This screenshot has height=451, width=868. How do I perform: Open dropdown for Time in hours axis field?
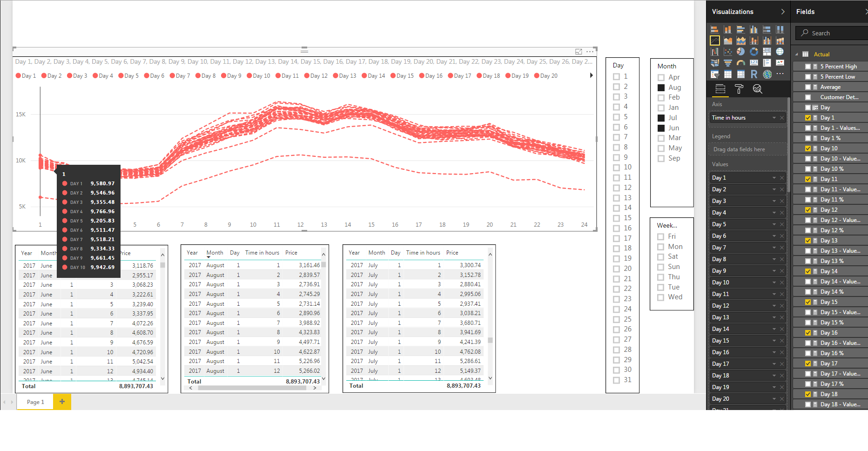[774, 118]
